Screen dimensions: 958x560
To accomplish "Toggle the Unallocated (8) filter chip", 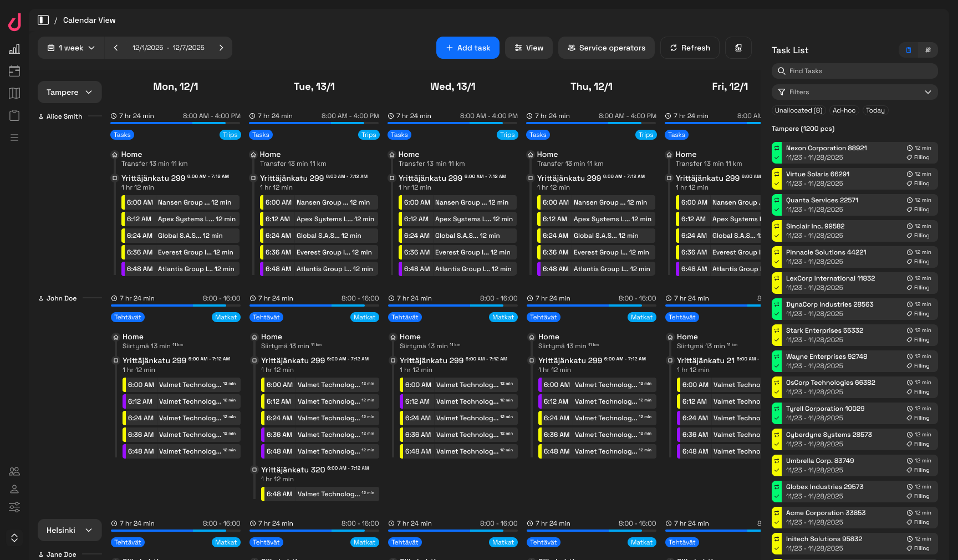I will pyautogui.click(x=798, y=110).
